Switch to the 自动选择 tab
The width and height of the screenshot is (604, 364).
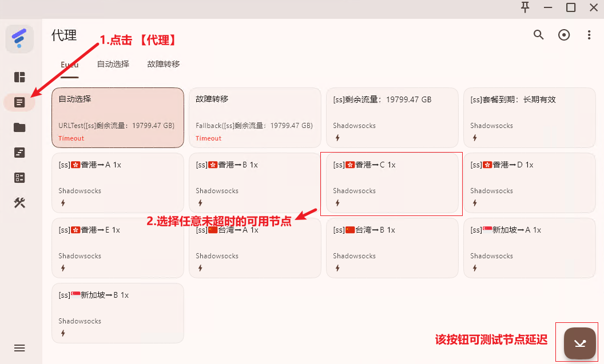pyautogui.click(x=113, y=64)
